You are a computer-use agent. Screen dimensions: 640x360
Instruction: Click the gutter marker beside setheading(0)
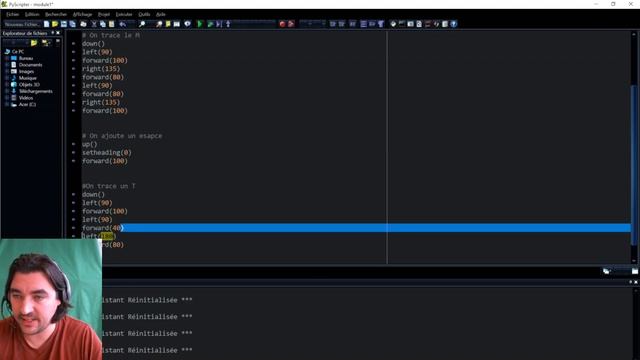[x=73, y=153]
